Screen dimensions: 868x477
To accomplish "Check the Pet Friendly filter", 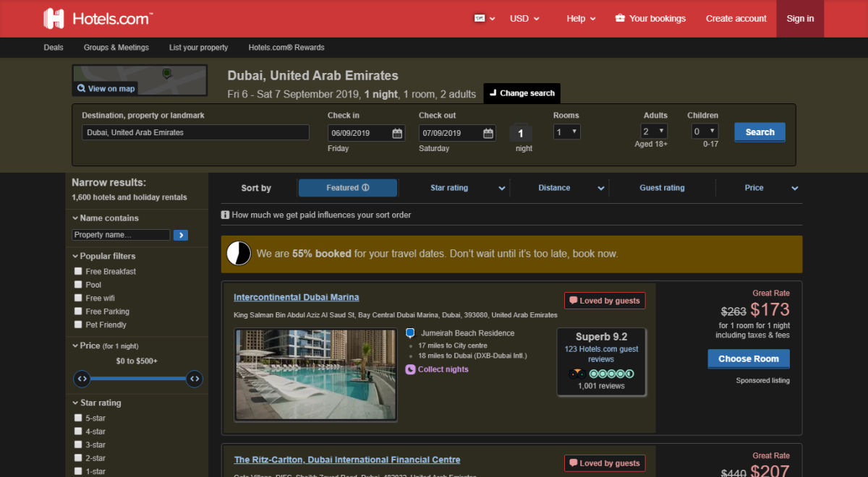I will (x=78, y=325).
